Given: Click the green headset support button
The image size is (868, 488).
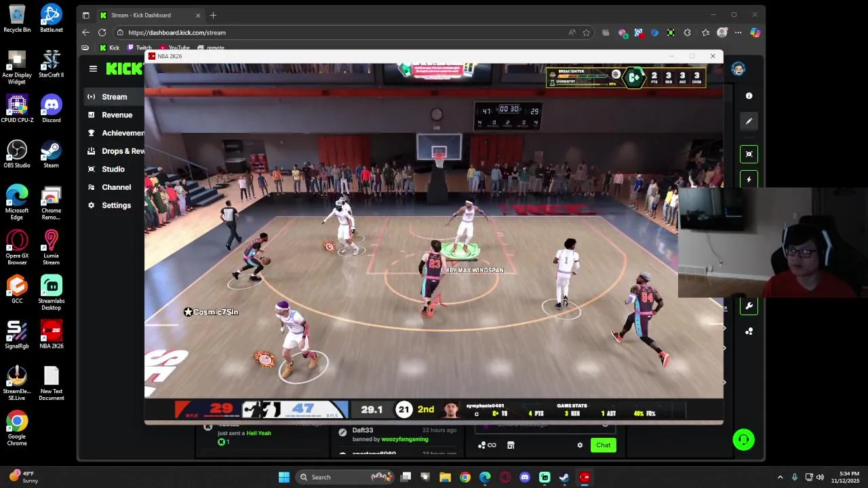Looking at the screenshot, I should (x=744, y=440).
